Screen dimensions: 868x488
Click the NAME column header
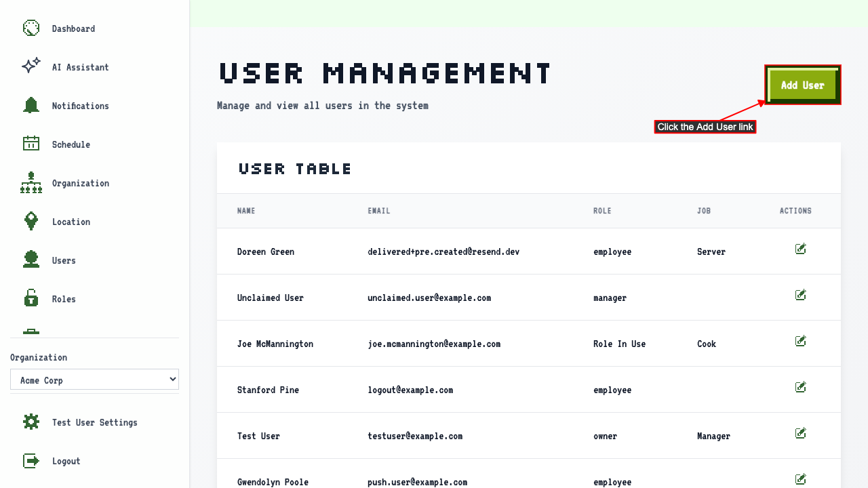click(x=246, y=211)
